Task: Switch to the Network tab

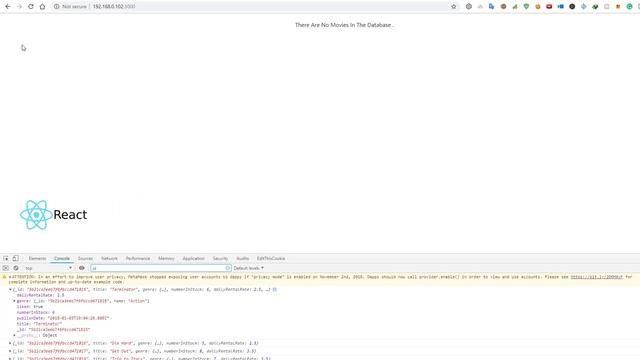Action: [x=109, y=258]
